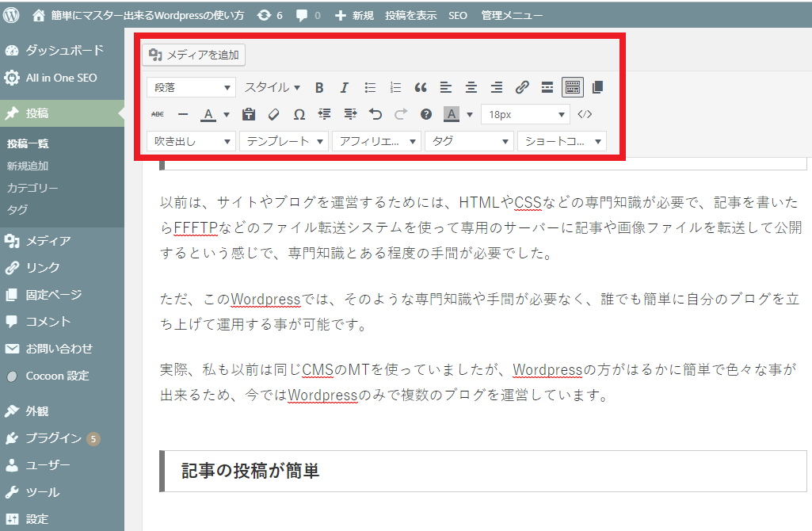Open カテゴリー submenu link
The image size is (812, 531).
coord(32,188)
